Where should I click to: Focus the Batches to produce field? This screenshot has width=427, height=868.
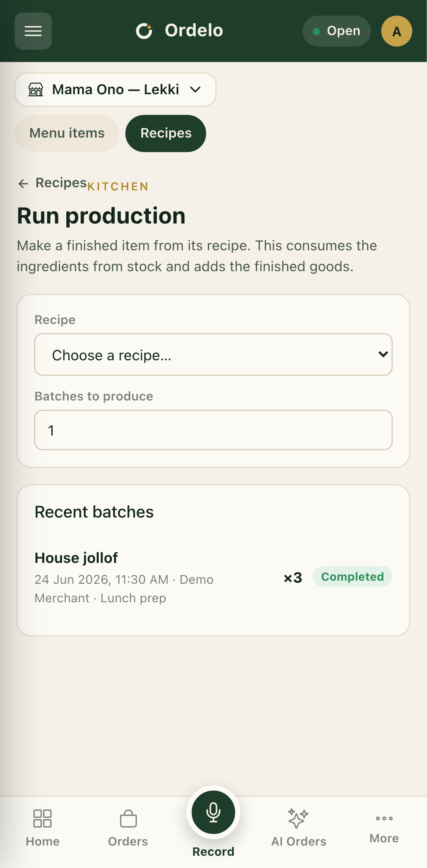[213, 430]
